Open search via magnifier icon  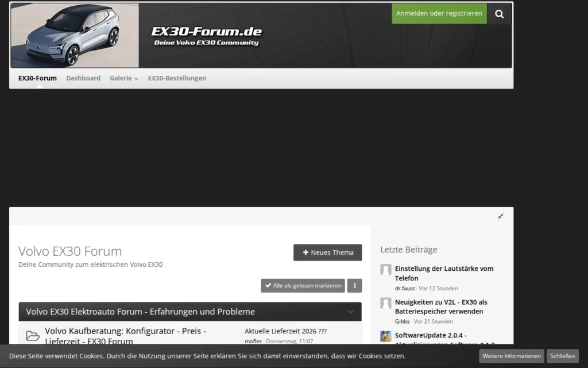click(499, 14)
